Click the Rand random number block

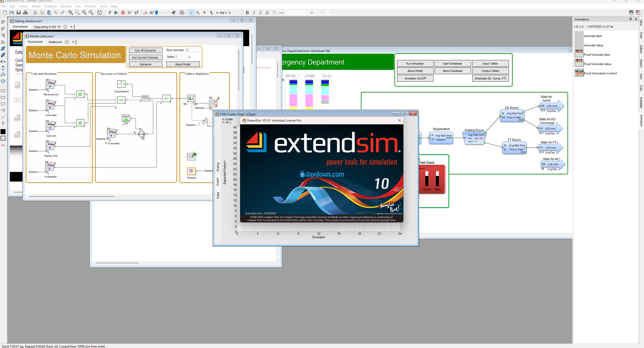126,119
